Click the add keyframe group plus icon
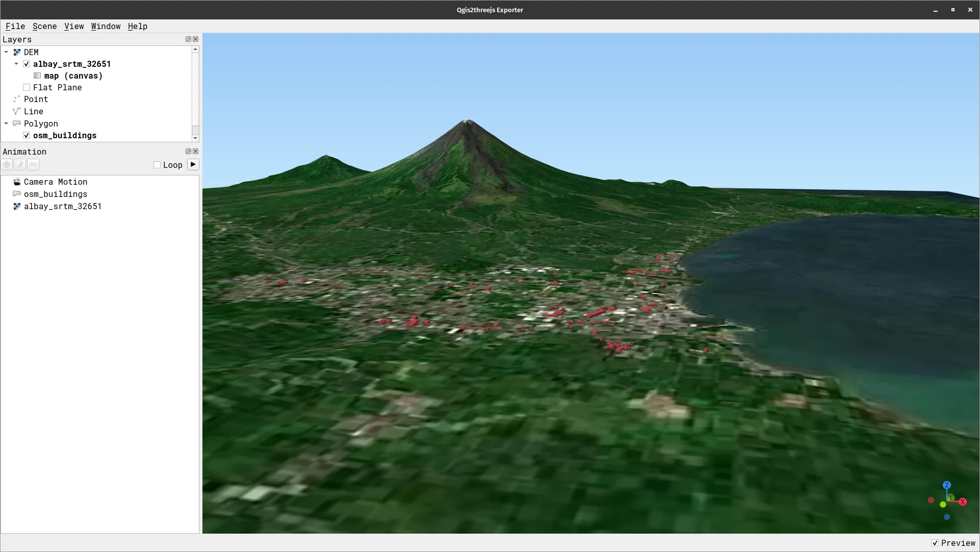 coord(7,164)
